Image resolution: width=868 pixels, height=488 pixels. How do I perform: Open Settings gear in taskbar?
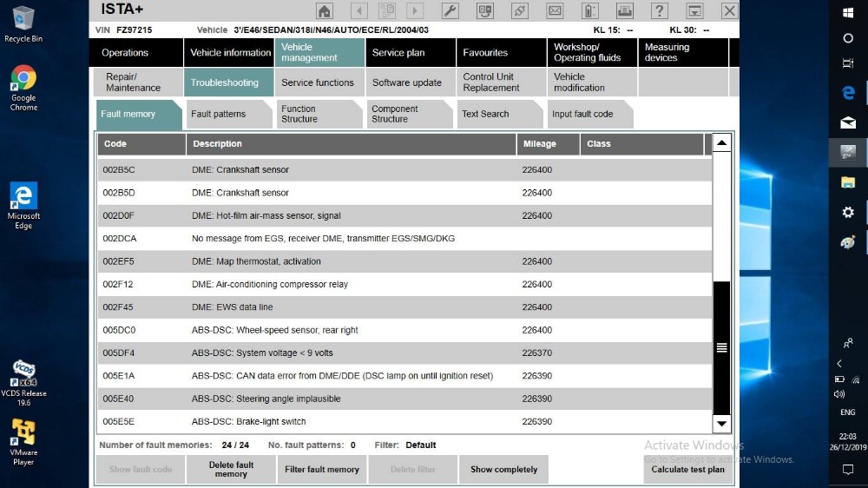pyautogui.click(x=847, y=212)
